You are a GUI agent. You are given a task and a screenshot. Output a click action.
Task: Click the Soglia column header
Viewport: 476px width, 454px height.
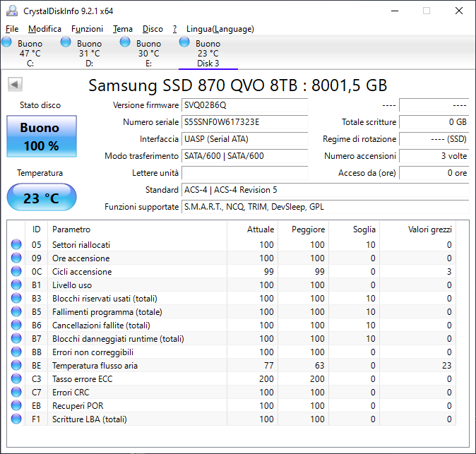(354, 229)
